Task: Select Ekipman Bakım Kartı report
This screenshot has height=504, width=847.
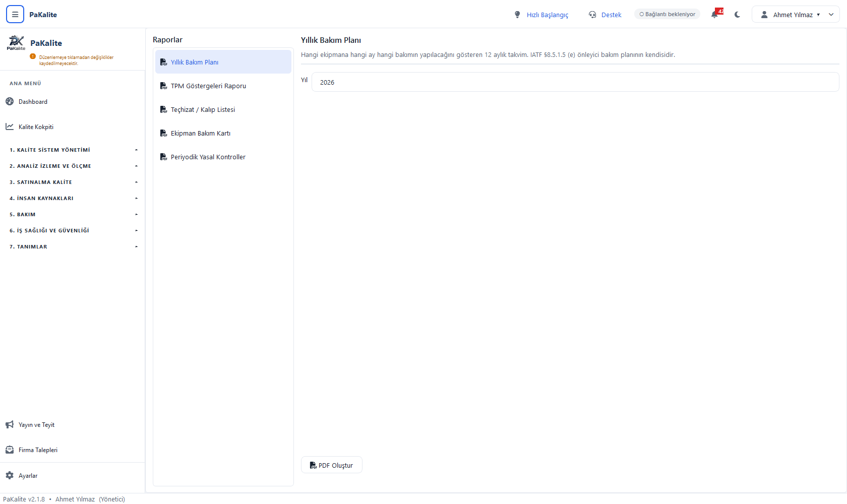Action: [x=223, y=133]
